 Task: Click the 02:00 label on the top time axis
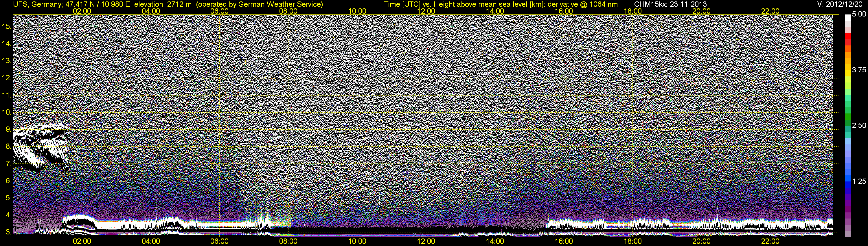[82, 11]
